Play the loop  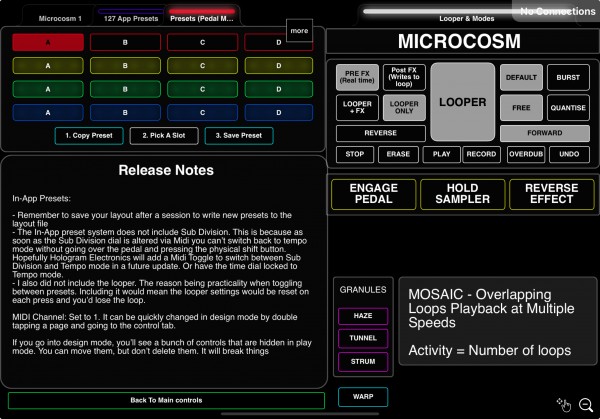441,154
